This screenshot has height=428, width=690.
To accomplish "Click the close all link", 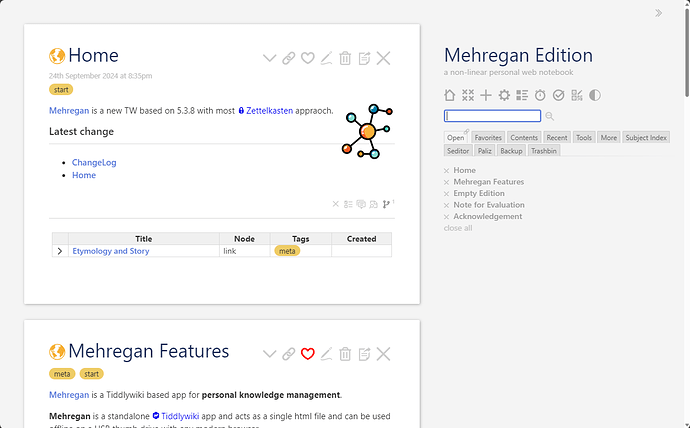I will pyautogui.click(x=458, y=228).
